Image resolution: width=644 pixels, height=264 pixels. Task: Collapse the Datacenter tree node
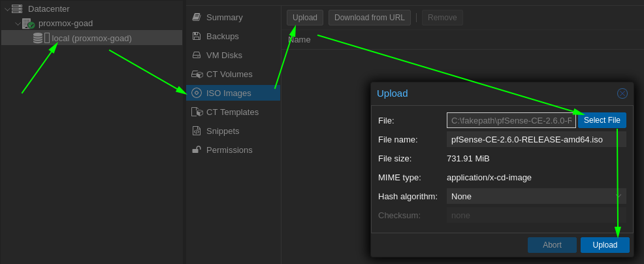(7, 8)
